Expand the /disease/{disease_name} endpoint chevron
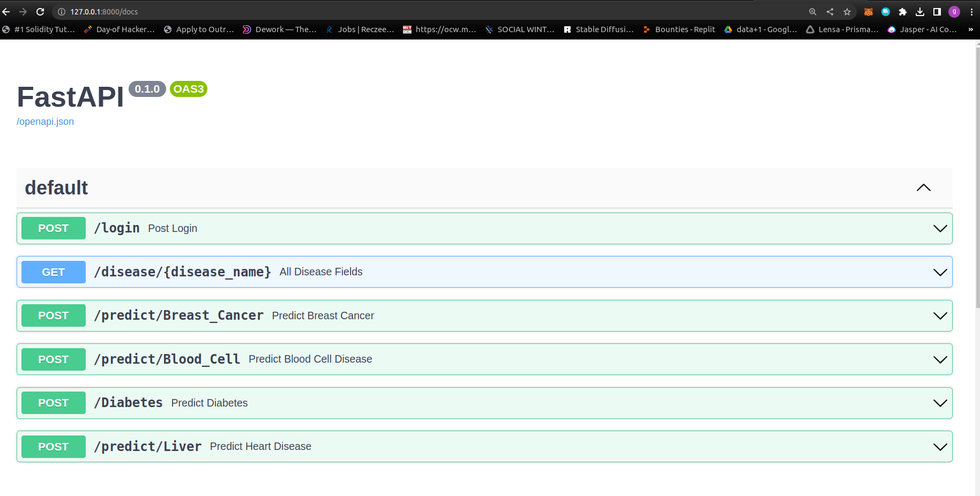Image resolution: width=980 pixels, height=496 pixels. (940, 272)
